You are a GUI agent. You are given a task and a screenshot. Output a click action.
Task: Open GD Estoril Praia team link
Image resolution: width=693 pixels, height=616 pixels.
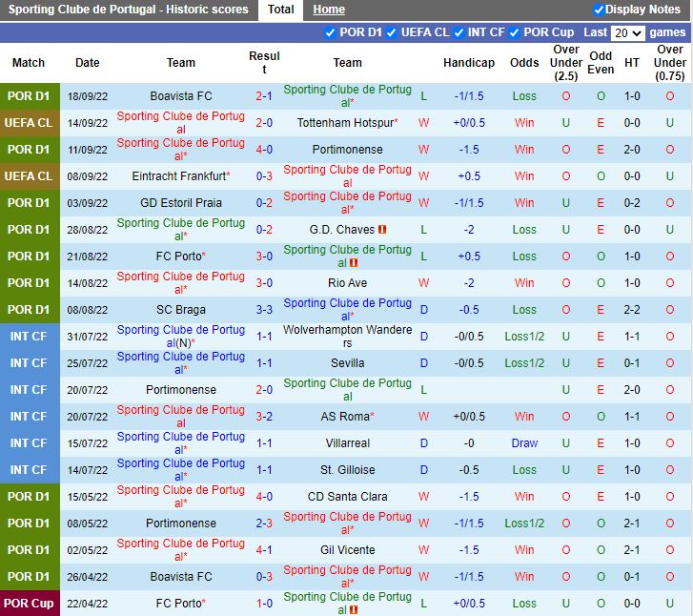(x=181, y=202)
